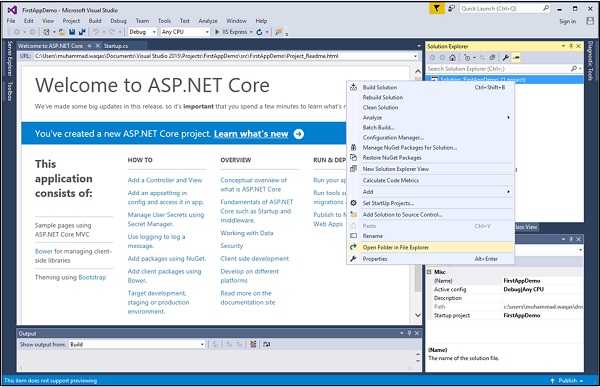
Task: Choose Add Solution to Source Control
Action: pos(430,214)
